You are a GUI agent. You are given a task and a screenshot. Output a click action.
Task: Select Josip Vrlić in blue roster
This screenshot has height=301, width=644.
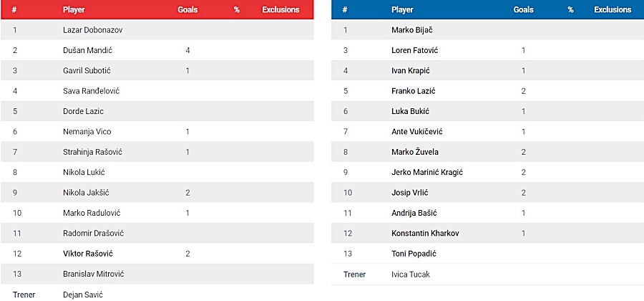pos(410,193)
